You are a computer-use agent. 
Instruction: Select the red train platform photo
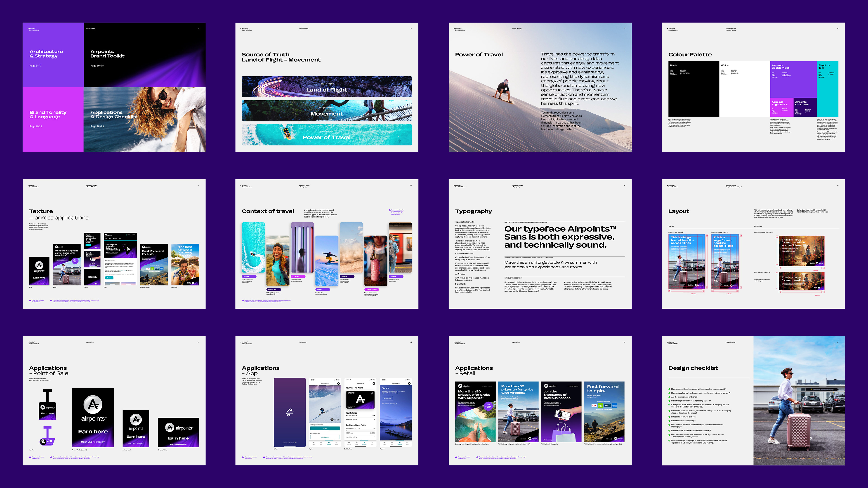(400, 248)
